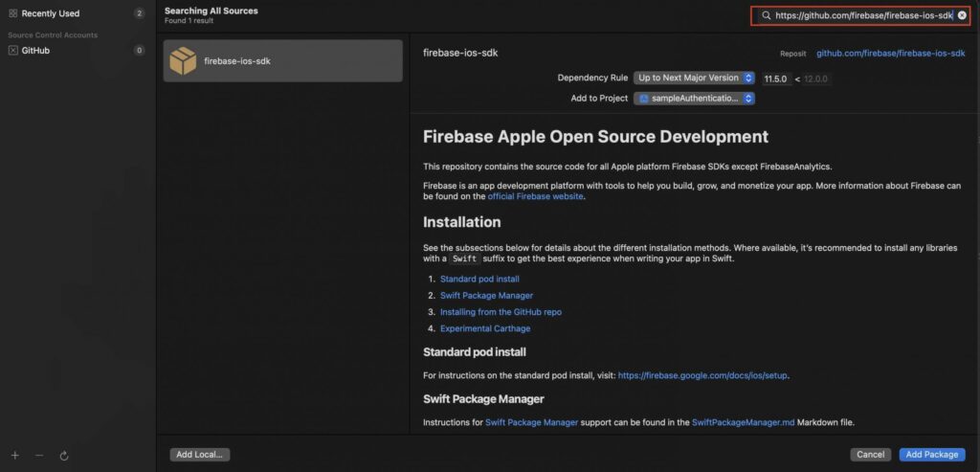Open the official Firebase website link
This screenshot has width=980, height=472.
[536, 196]
